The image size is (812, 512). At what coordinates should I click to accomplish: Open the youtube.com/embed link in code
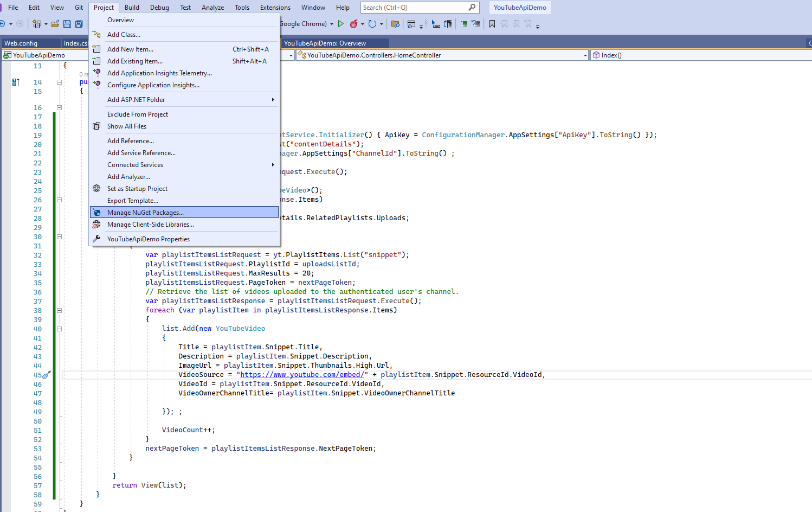click(302, 375)
